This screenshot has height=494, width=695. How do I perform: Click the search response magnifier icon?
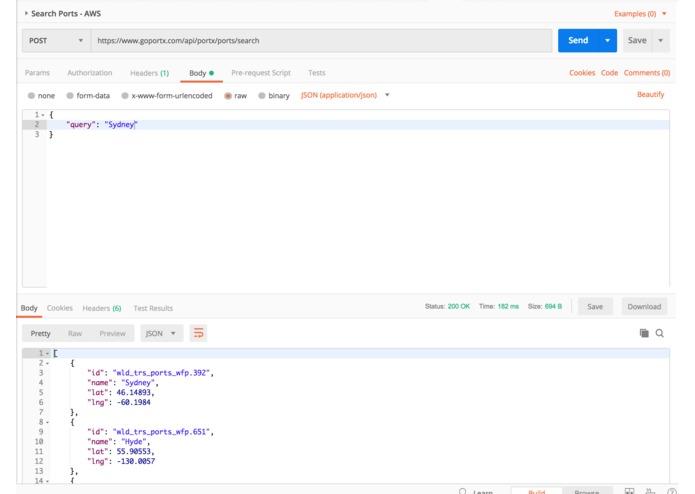[x=660, y=333]
